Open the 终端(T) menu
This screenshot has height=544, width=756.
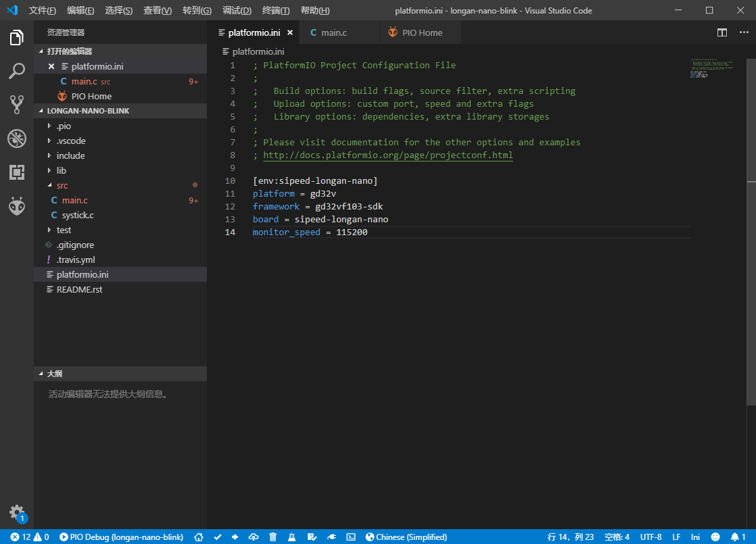point(276,11)
